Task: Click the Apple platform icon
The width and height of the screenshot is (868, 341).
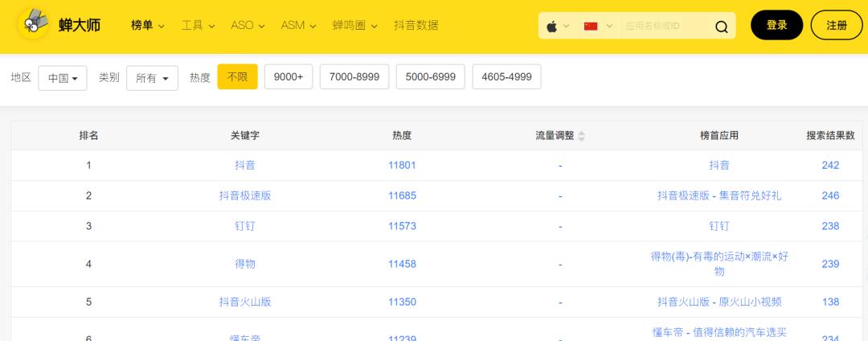Action: point(551,26)
